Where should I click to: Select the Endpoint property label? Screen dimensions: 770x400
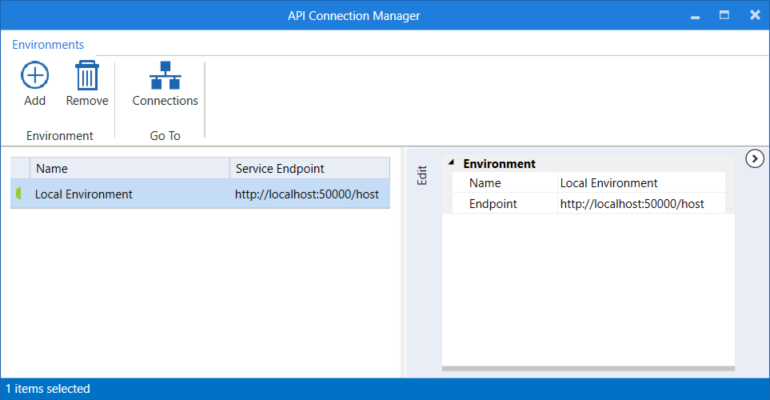(505, 204)
